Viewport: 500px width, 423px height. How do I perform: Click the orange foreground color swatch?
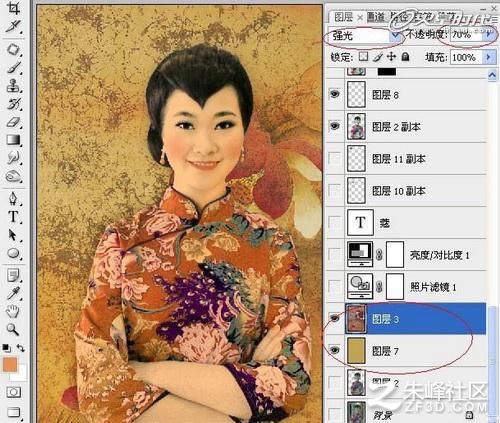(x=10, y=365)
